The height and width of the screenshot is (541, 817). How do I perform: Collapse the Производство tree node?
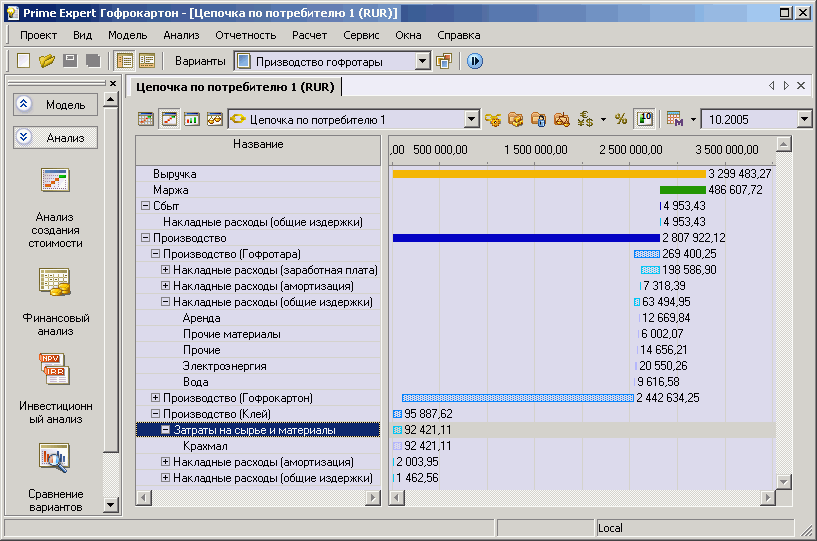click(145, 238)
